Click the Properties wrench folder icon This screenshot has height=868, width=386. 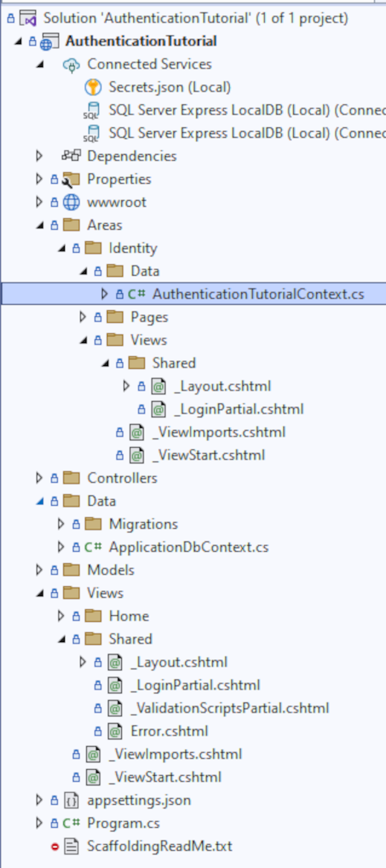click(71, 179)
